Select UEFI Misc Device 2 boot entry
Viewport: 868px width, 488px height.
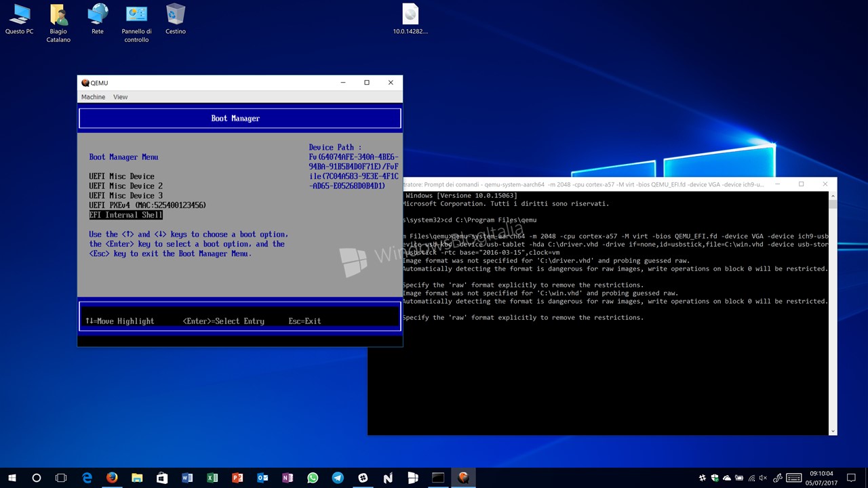pos(125,186)
